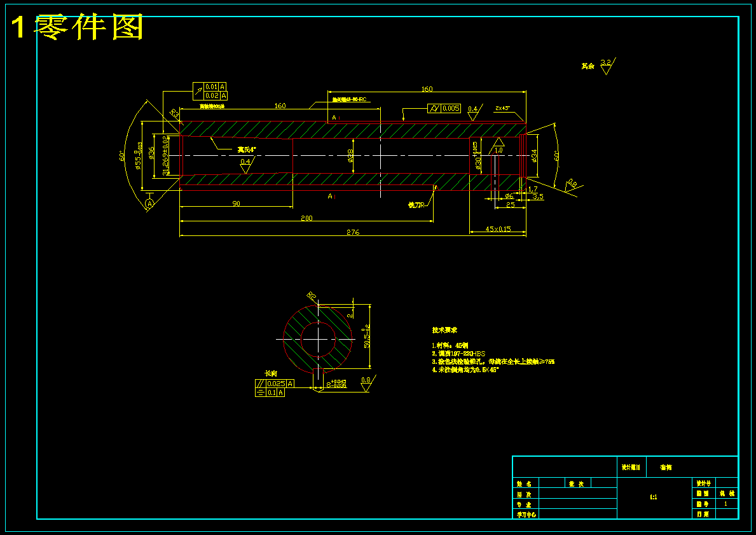
Task: Click the '批次' title block label
Action: [577, 484]
